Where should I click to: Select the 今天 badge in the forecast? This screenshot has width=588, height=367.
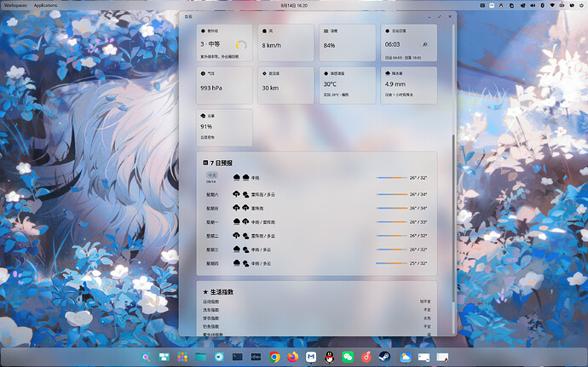212,175
